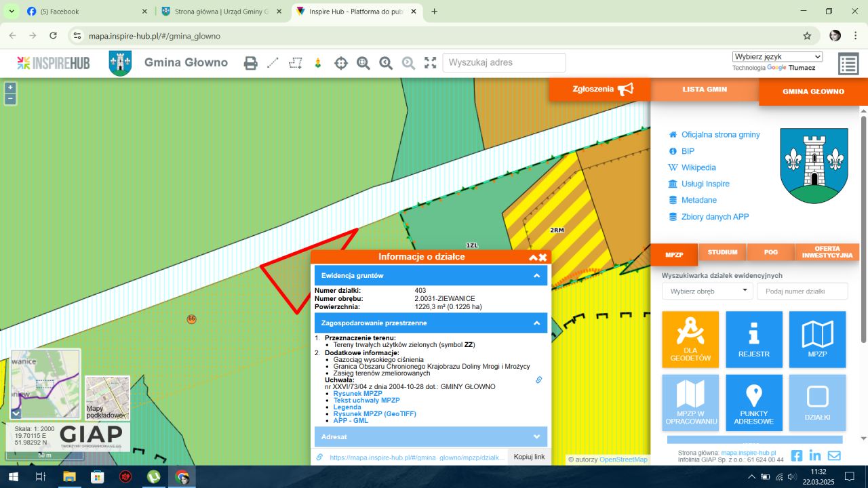Select the measure area polygon tool
The width and height of the screenshot is (868, 488).
(x=295, y=63)
